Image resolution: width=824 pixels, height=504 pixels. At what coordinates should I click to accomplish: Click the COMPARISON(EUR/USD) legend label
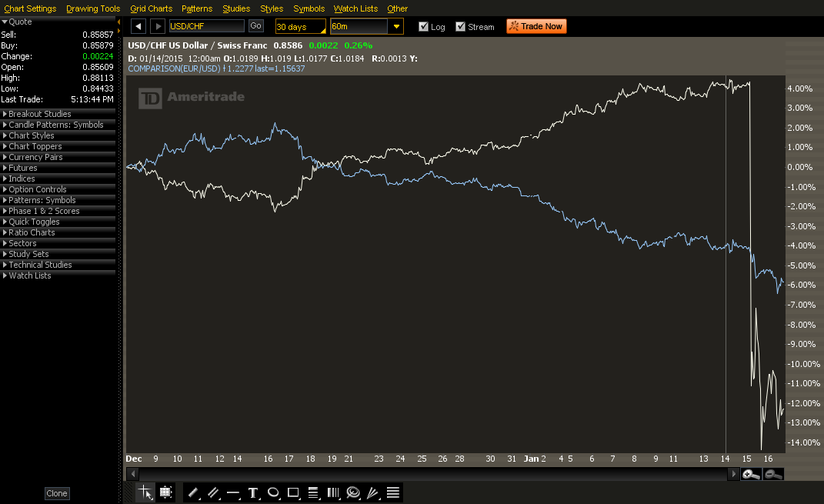pos(175,68)
